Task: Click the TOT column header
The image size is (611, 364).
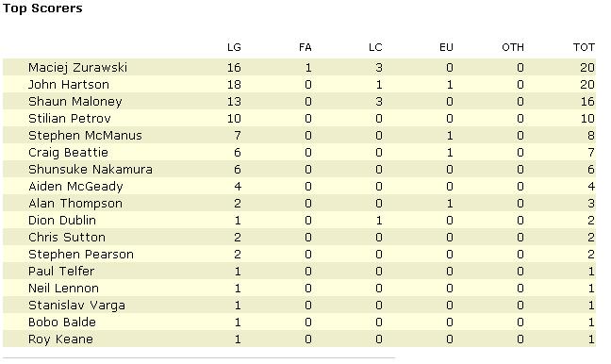Action: tap(584, 47)
